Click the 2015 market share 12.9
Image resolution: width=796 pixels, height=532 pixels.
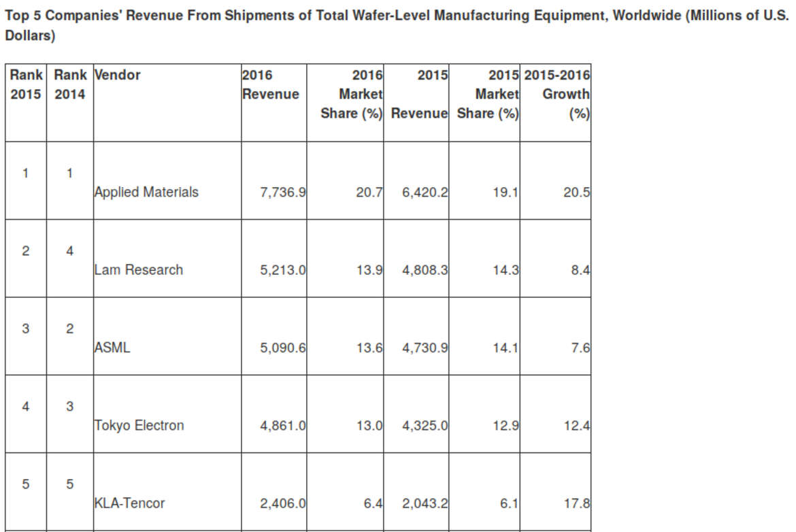tap(505, 425)
